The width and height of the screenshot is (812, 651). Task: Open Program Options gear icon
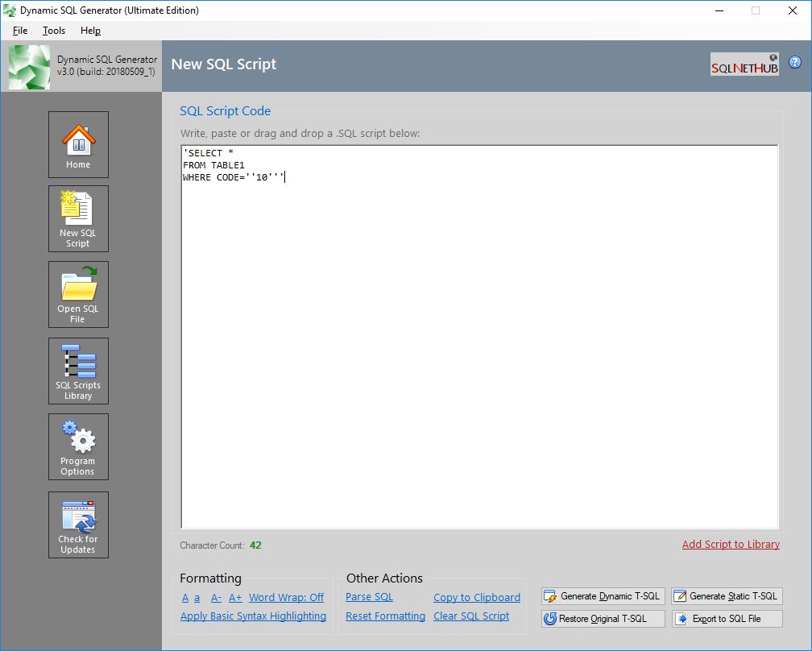[x=78, y=446]
